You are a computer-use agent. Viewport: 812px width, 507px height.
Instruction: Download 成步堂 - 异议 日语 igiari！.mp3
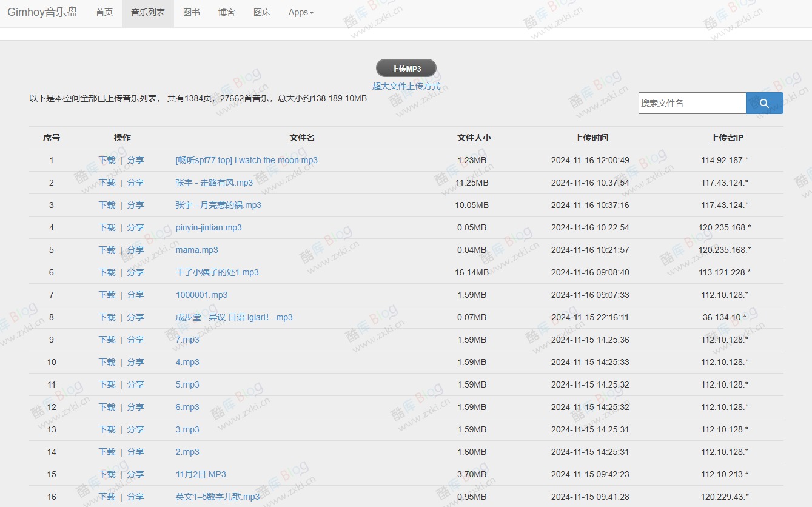point(107,317)
